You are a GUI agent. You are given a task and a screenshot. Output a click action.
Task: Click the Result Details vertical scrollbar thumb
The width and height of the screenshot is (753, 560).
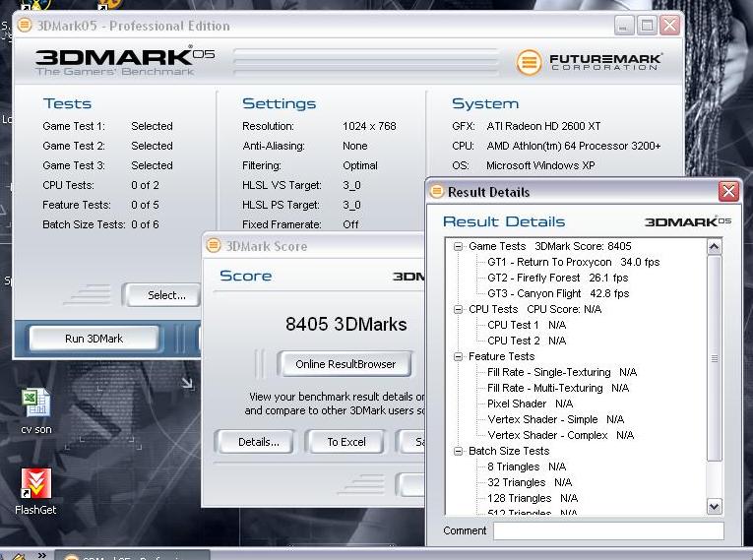click(714, 358)
